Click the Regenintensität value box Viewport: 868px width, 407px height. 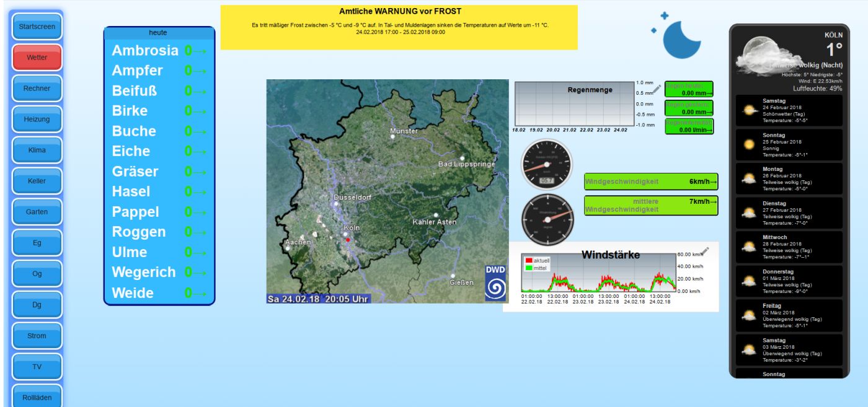pyautogui.click(x=689, y=126)
